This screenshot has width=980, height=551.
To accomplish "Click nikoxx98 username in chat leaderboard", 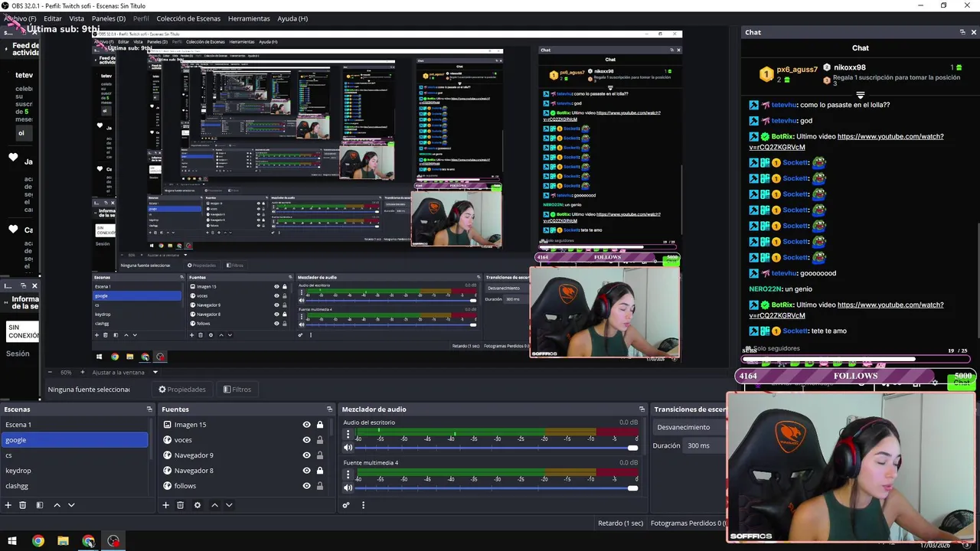I will [850, 67].
